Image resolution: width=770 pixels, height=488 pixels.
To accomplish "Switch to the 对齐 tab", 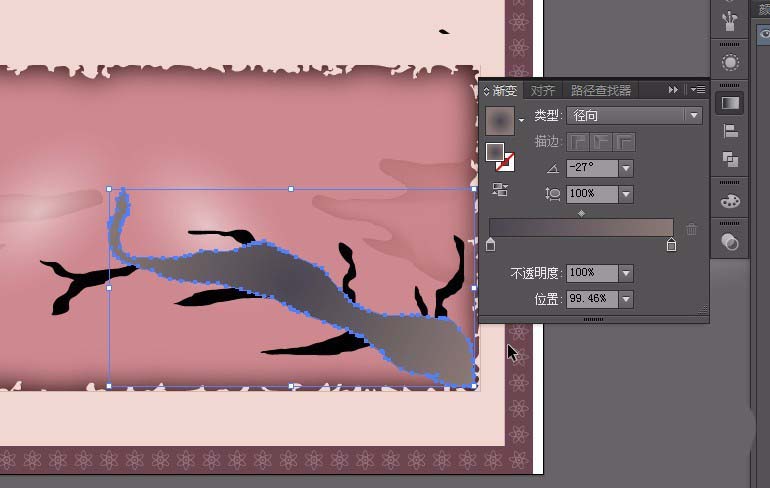I will (543, 90).
